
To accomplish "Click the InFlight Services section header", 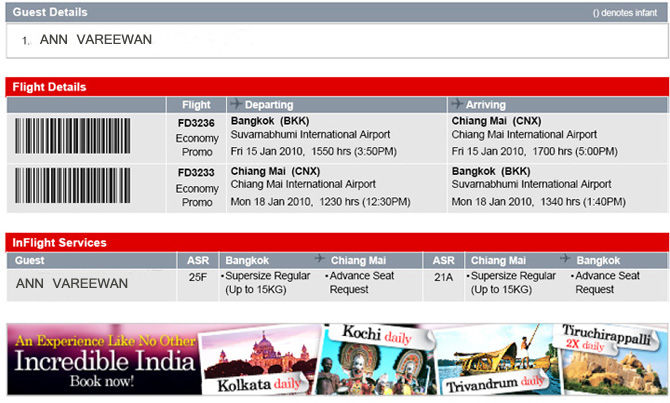I will [x=58, y=243].
